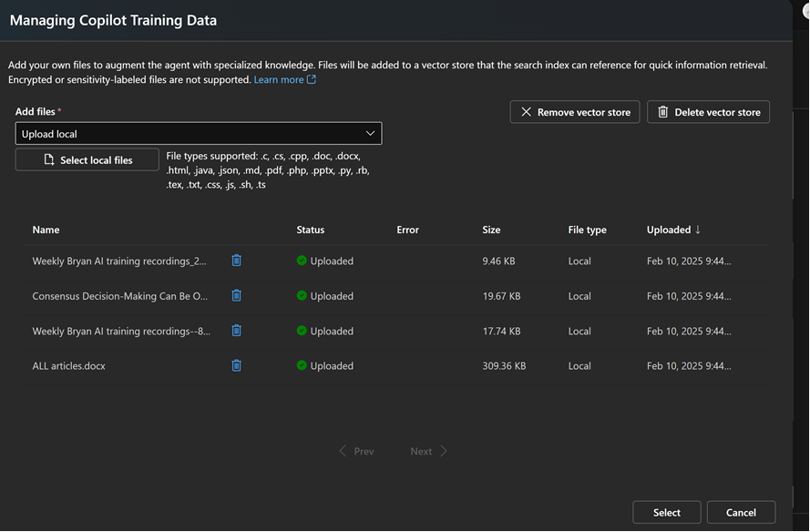Sort files by Size column header
Viewport: 810px width, 532px height.
click(491, 230)
